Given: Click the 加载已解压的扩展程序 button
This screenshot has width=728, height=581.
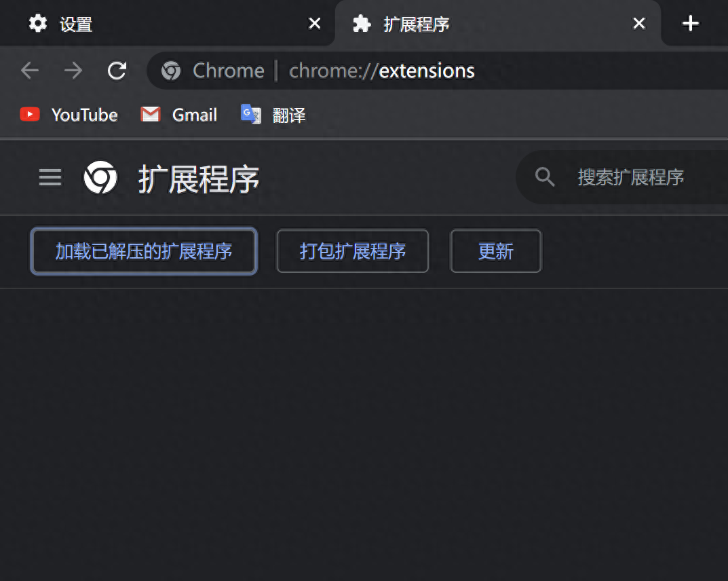Looking at the screenshot, I should tap(143, 251).
